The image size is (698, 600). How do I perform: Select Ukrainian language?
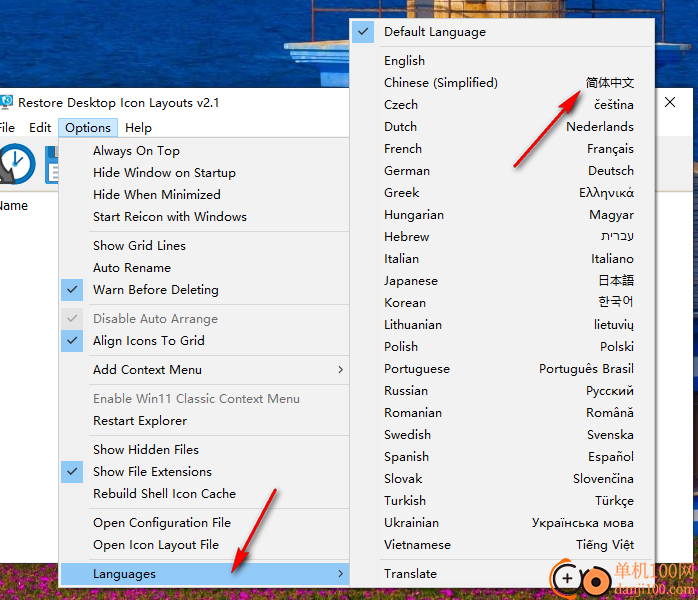[x=502, y=523]
